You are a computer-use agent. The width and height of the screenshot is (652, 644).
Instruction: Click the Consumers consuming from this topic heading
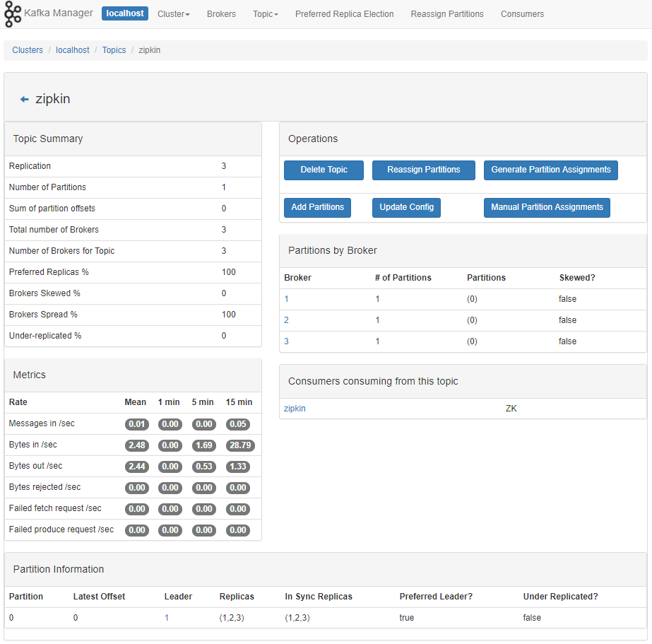(x=373, y=382)
